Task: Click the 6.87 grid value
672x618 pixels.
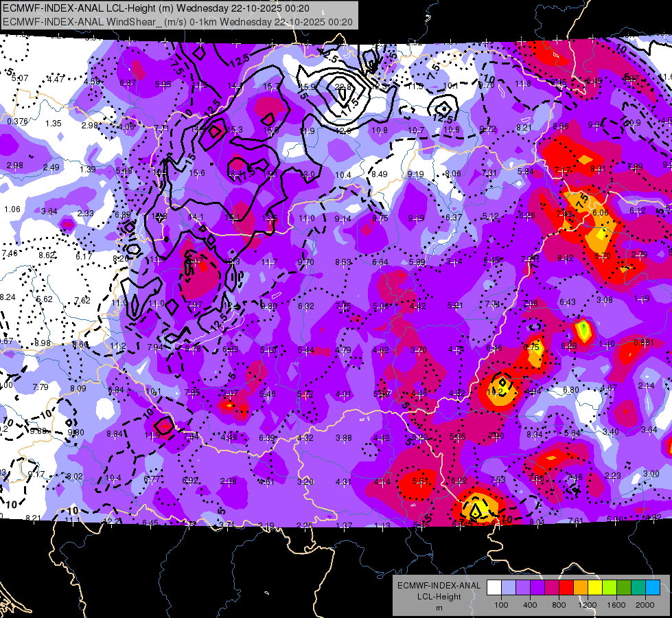Action: (128, 83)
